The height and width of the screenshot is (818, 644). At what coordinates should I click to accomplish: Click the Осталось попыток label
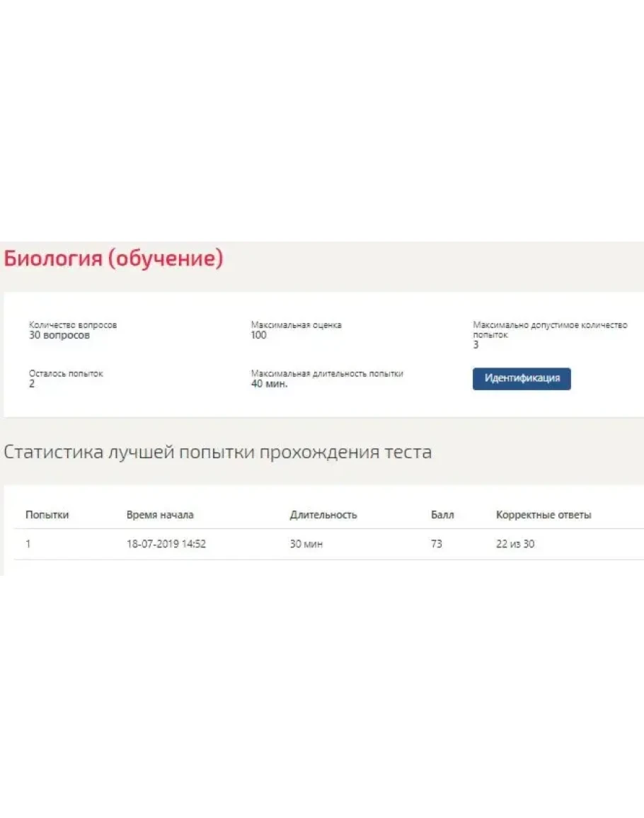tap(66, 373)
